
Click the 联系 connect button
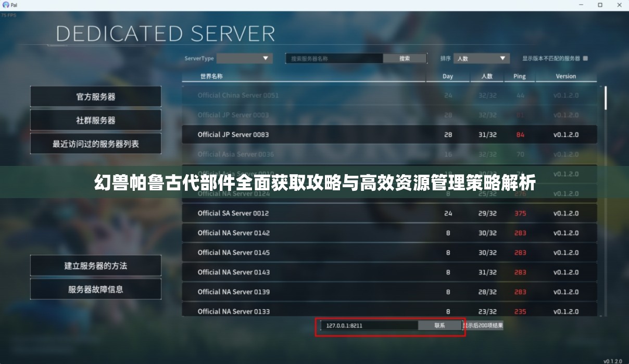pos(439,326)
